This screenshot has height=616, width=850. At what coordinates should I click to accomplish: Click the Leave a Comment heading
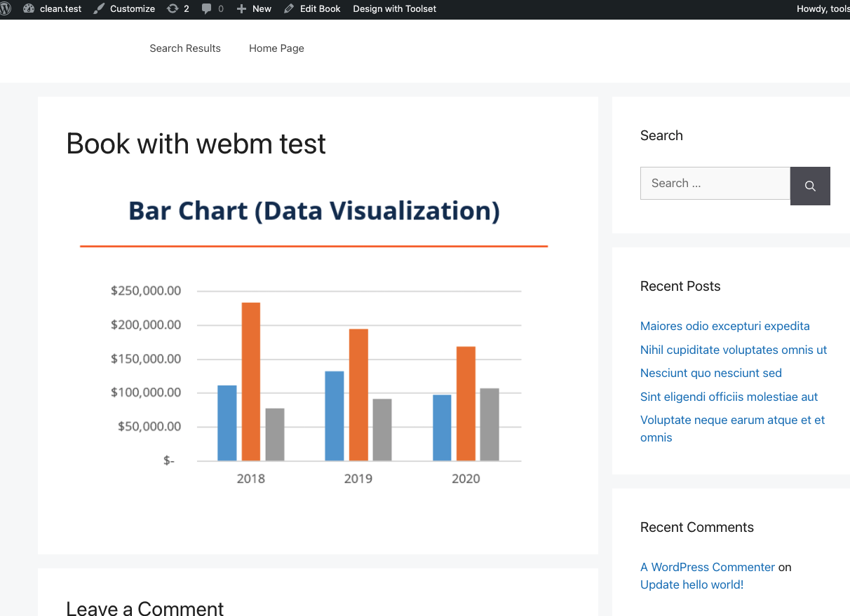coord(145,608)
